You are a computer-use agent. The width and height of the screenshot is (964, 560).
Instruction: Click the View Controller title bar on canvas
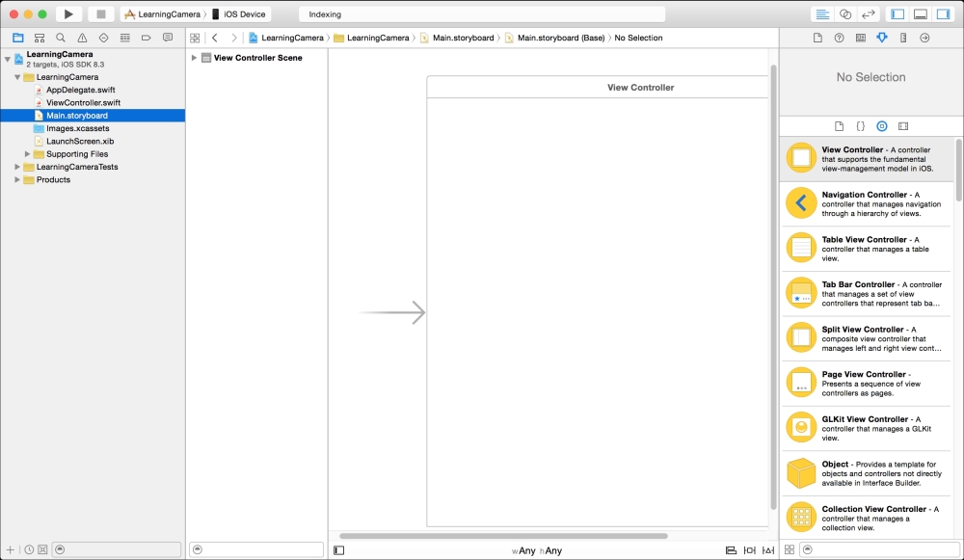click(598, 88)
